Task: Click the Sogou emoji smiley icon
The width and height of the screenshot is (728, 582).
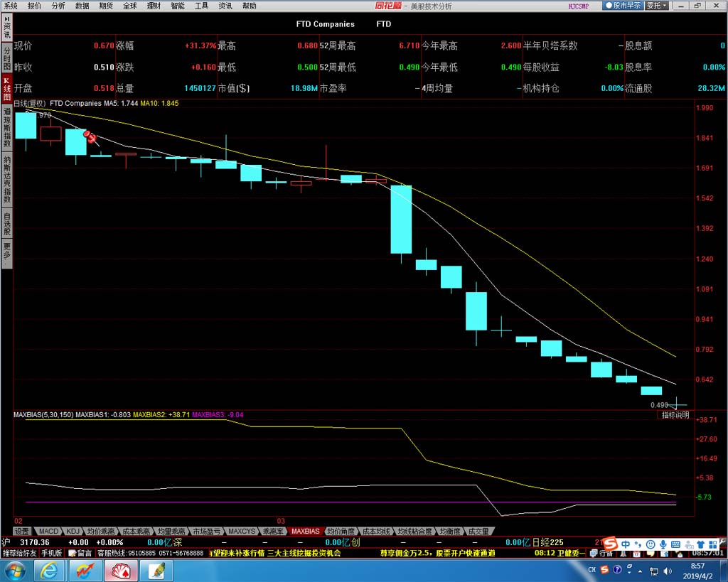Action: (651, 544)
